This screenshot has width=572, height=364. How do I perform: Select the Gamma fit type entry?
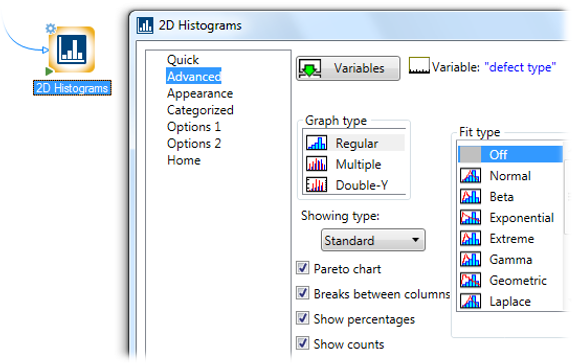510,259
